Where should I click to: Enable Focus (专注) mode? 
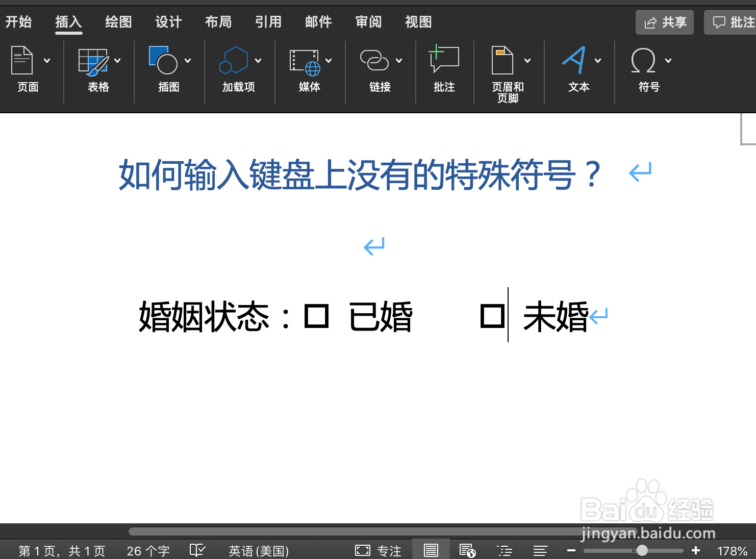point(378,551)
